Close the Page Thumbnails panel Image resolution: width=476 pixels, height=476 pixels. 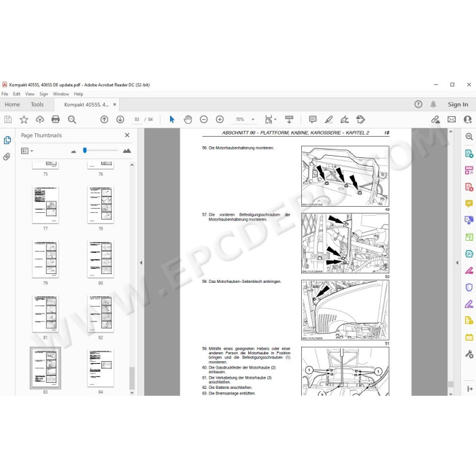click(x=127, y=135)
